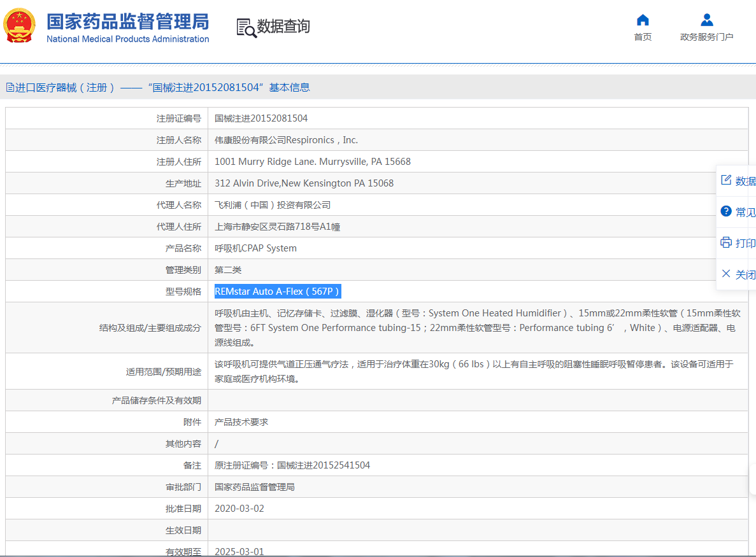This screenshot has width=756, height=557.
Task: Select 上海市静安区灵石路718号A1幢 address
Action: pyautogui.click(x=277, y=227)
